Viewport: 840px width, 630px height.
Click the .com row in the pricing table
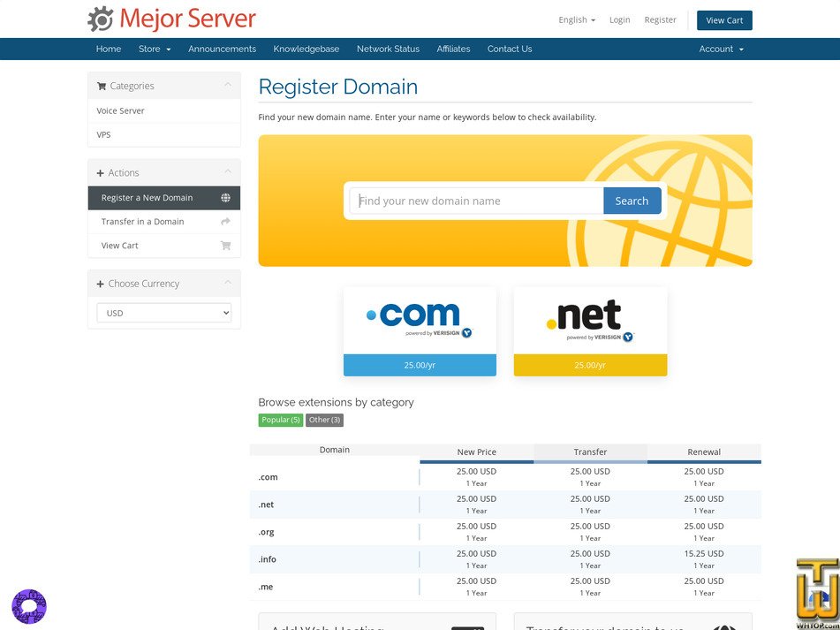pyautogui.click(x=505, y=477)
